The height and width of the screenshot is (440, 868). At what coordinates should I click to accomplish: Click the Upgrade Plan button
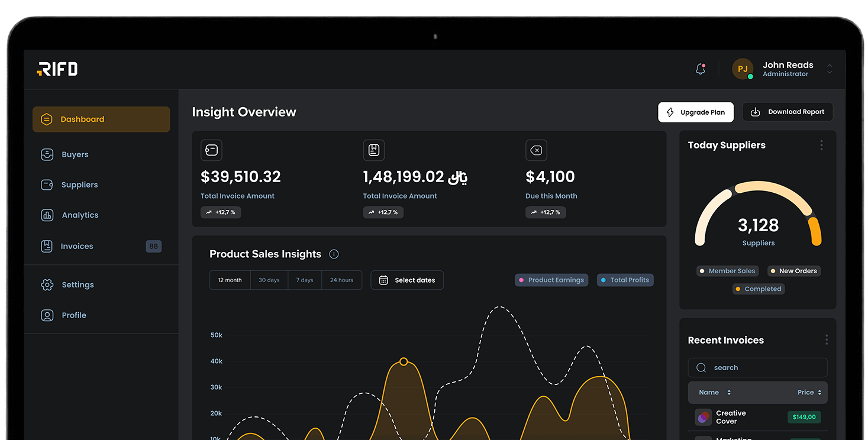[696, 112]
